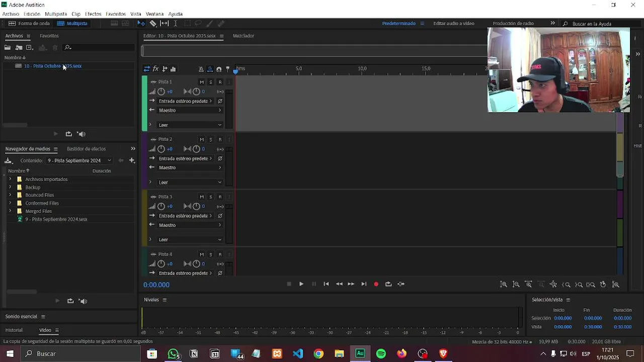644x362 pixels.
Task: Open WhatsApp from the taskbar
Action: click(x=173, y=353)
